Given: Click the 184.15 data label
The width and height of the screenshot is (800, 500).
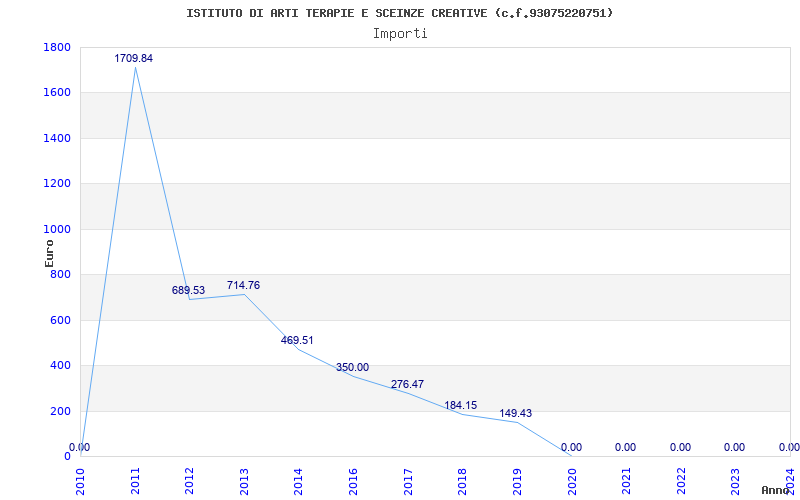Looking at the screenshot, I should pos(461,405).
